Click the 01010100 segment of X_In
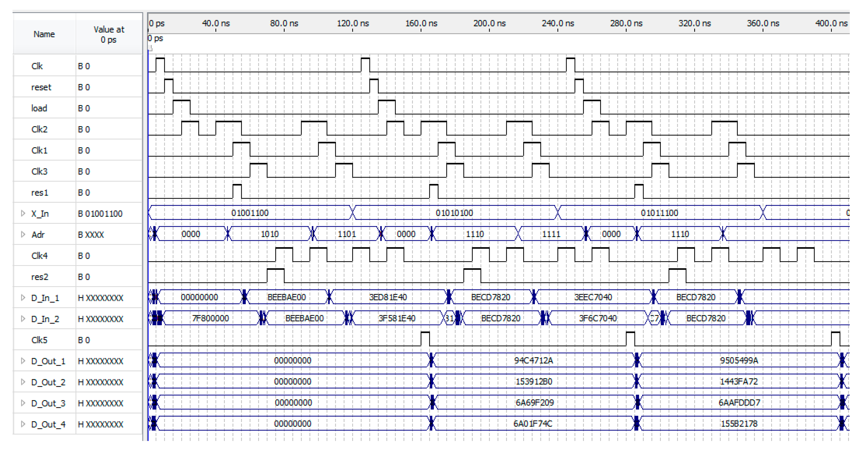 [454, 213]
